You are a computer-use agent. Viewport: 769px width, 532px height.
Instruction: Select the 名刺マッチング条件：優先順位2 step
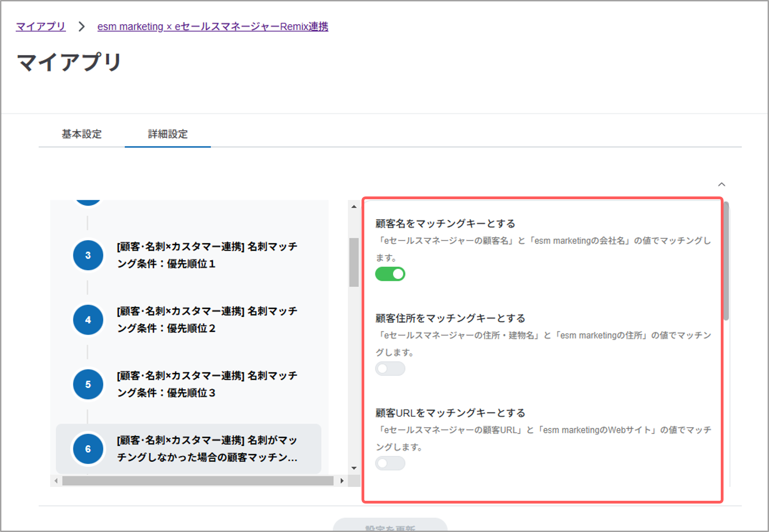(x=207, y=320)
